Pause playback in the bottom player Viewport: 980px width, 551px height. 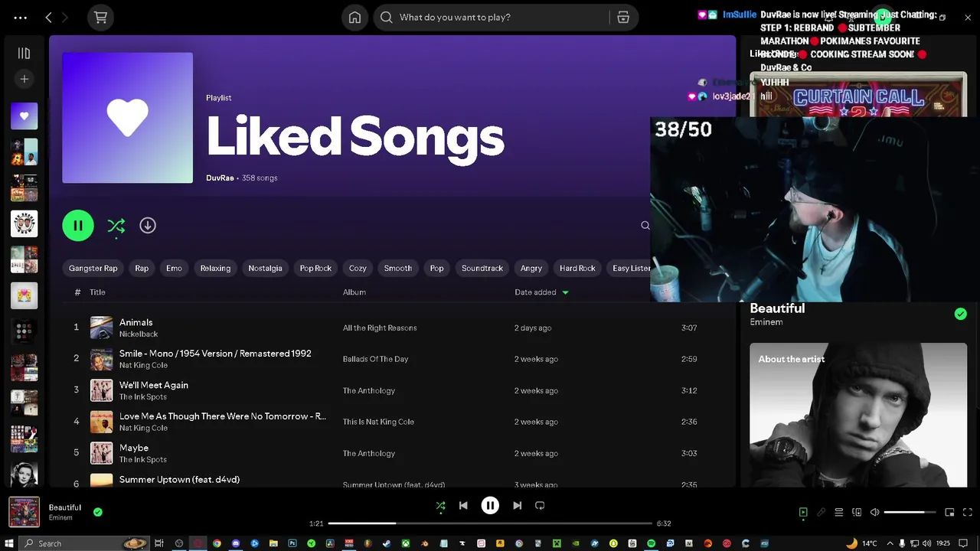point(490,506)
